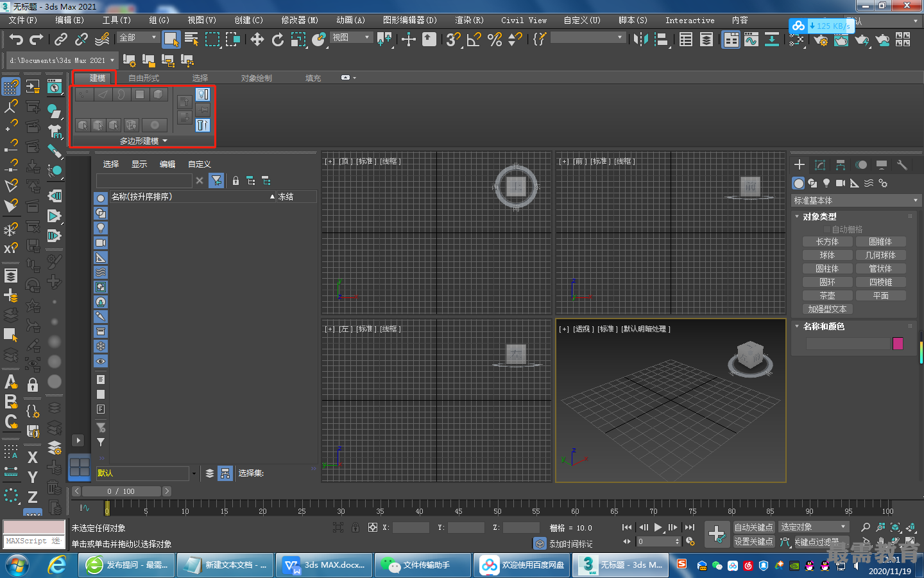Select the Lights category icon in Create panel
Screen dimensions: 924x578
[x=826, y=183]
